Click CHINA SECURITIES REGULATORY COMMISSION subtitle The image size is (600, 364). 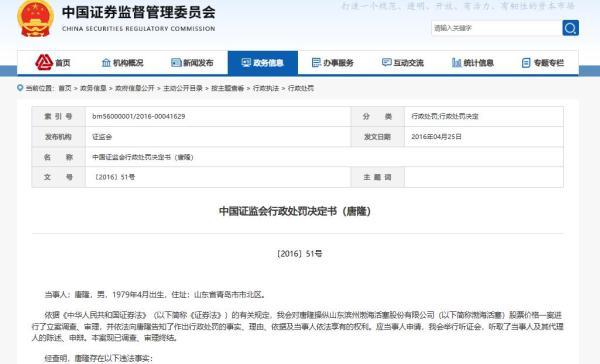139,29
